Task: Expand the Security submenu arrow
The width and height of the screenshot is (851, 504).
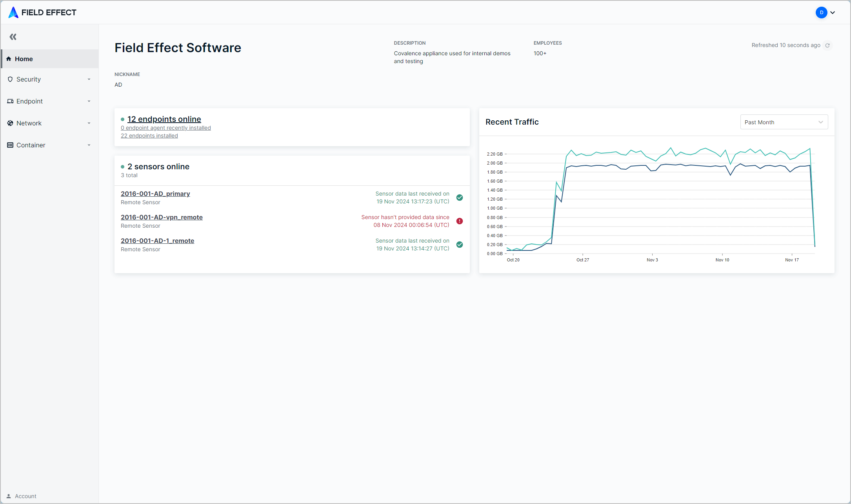Action: (x=89, y=79)
